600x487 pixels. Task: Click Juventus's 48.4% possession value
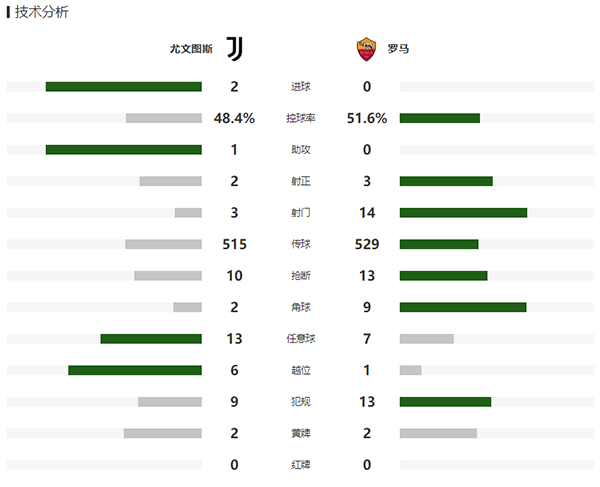[234, 118]
